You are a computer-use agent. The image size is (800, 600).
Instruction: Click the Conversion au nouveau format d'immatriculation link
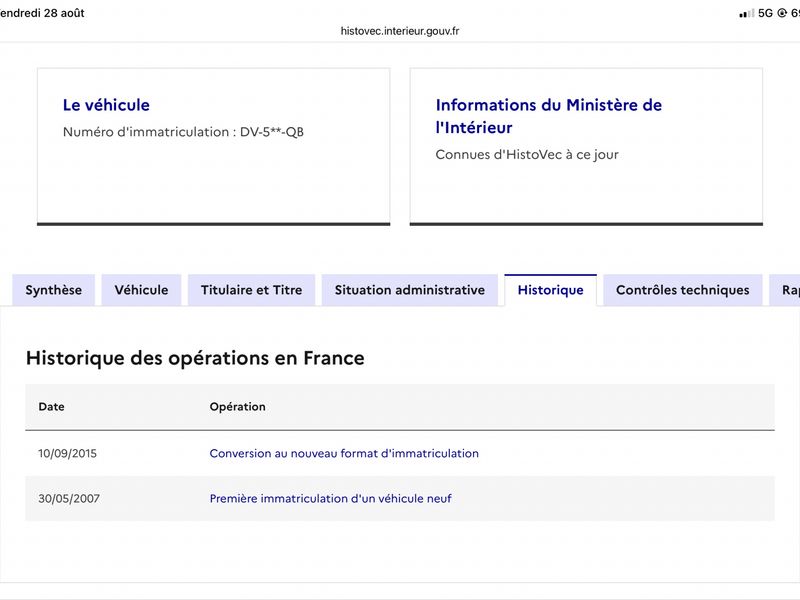click(344, 453)
